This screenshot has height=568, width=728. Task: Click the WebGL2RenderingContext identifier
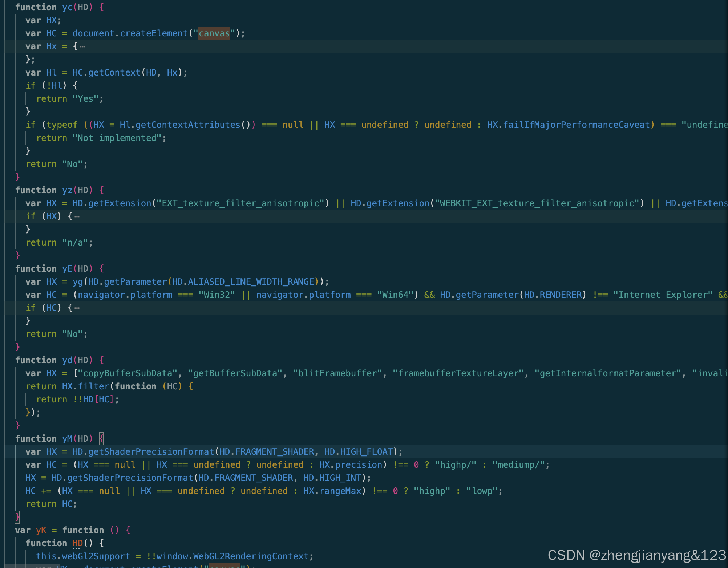tap(251, 556)
